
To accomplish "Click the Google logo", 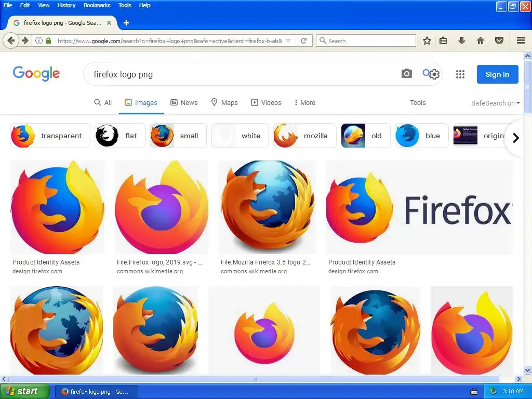I will tap(36, 74).
